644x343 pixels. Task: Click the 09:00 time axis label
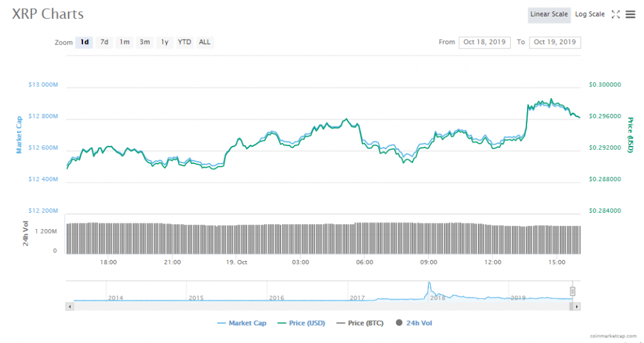coord(429,262)
